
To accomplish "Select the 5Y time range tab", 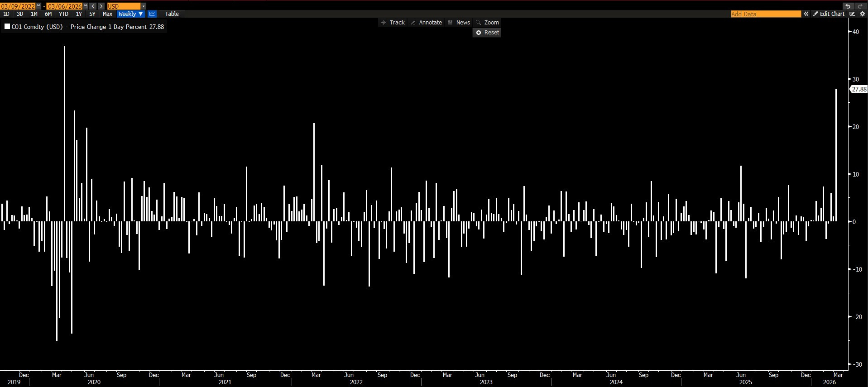I will (x=92, y=14).
